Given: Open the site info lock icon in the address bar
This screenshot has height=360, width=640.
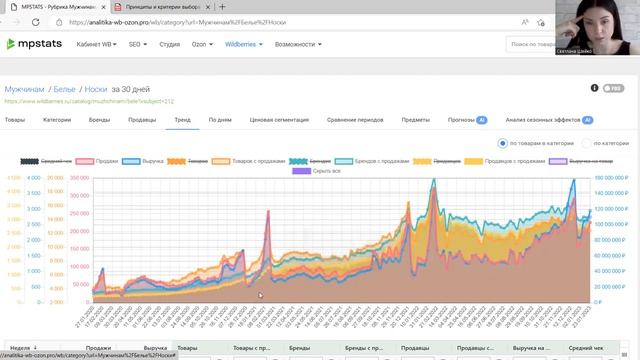Looking at the screenshot, I should tap(59, 22).
